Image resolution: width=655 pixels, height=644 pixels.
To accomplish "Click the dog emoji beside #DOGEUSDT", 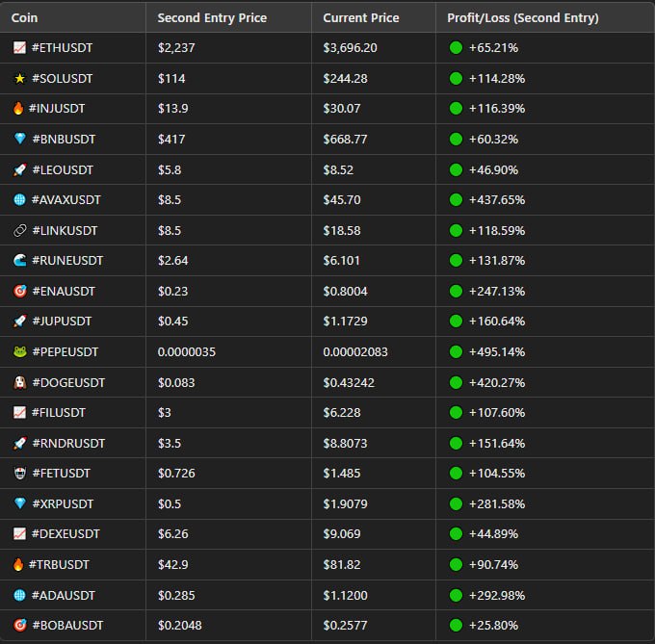I will (19, 382).
